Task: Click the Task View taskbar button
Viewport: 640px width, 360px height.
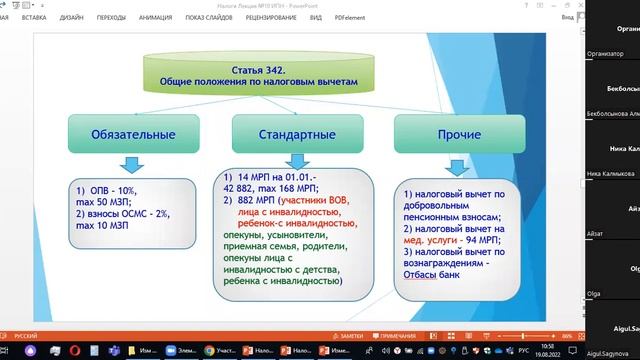Action: click(x=4, y=350)
